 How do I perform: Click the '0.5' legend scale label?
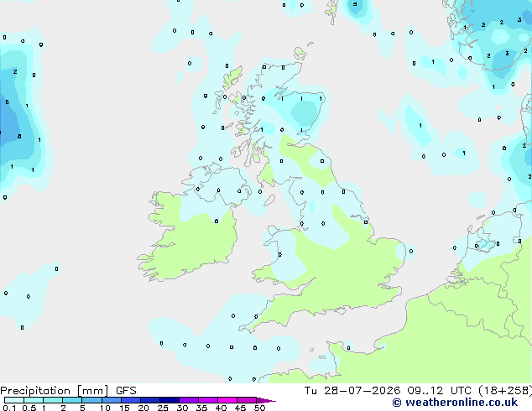click(x=29, y=408)
